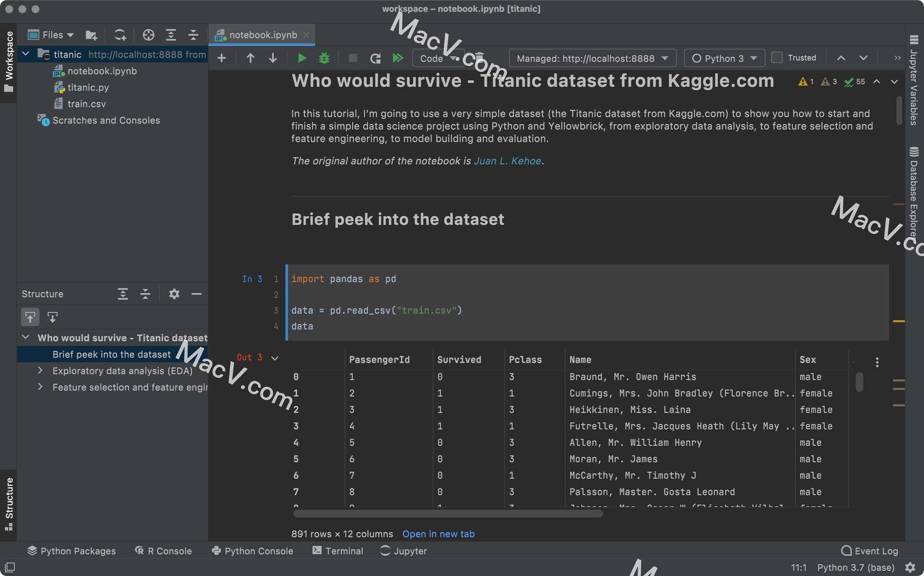Hide the Structure panel with minus icon
This screenshot has width=924, height=576.
click(196, 294)
